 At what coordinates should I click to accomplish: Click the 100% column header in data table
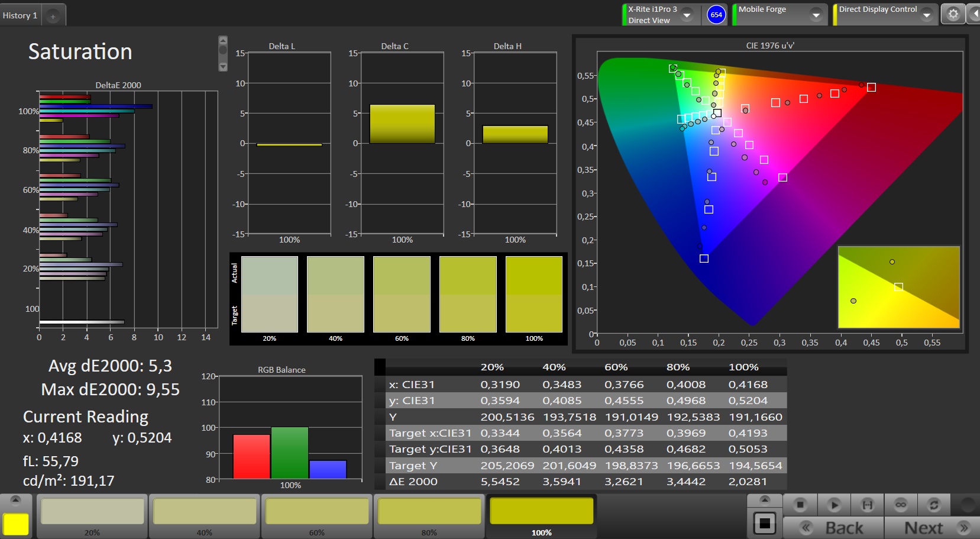[743, 367]
